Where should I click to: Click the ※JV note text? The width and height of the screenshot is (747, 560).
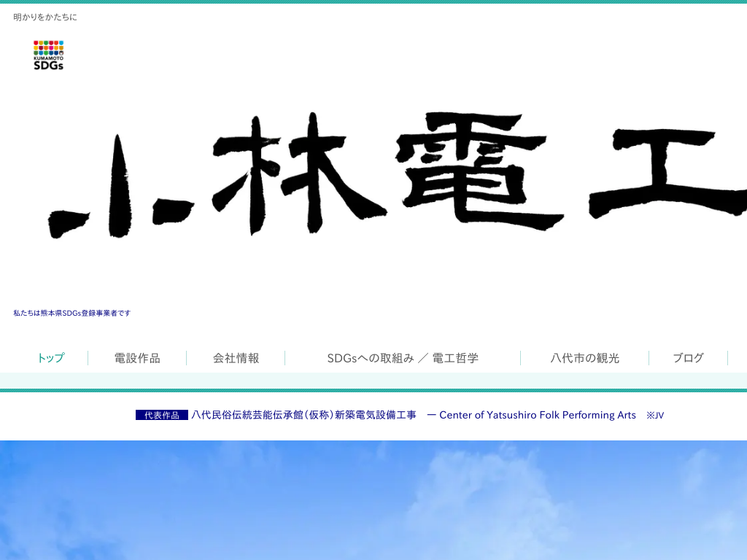pos(655,415)
